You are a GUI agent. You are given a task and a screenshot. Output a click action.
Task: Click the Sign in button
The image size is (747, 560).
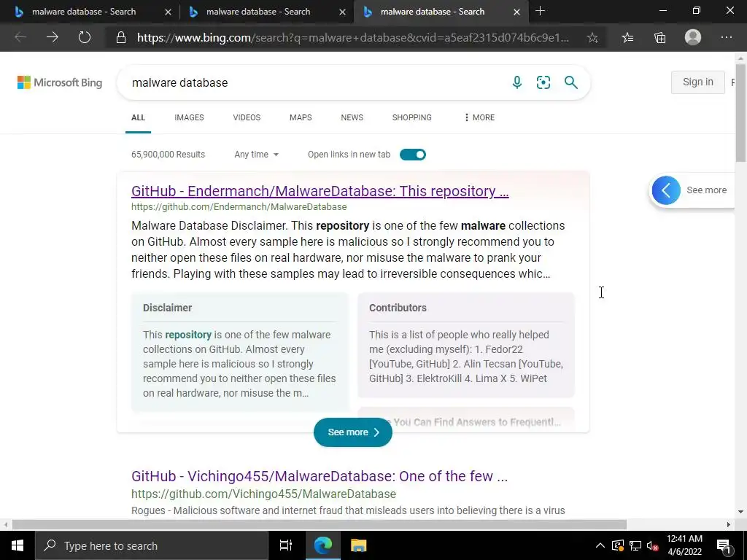pyautogui.click(x=698, y=82)
